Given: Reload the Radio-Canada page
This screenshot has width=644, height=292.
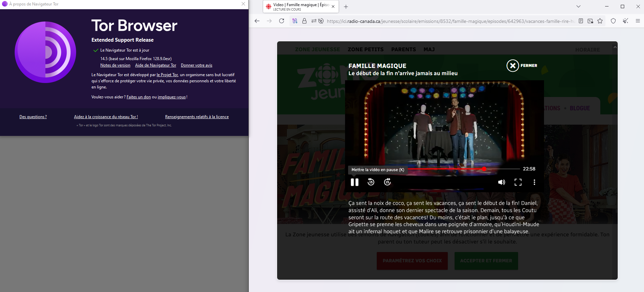Looking at the screenshot, I should click(282, 21).
